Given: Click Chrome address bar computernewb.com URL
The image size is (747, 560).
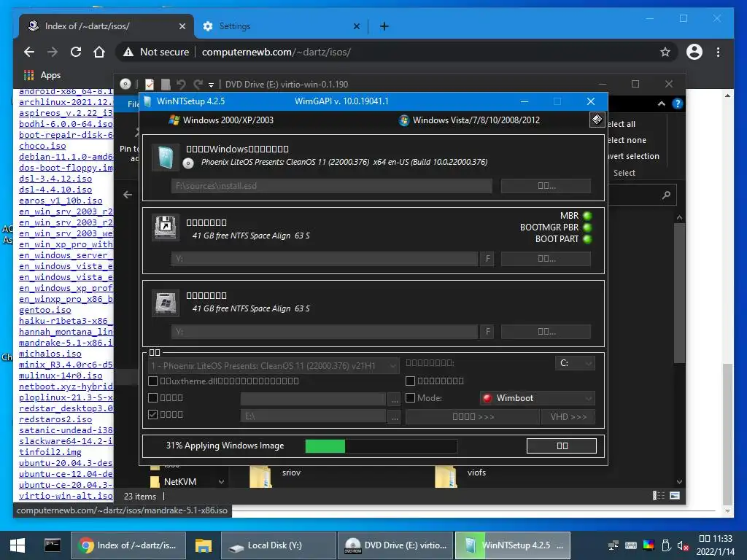Looking at the screenshot, I should (x=276, y=52).
